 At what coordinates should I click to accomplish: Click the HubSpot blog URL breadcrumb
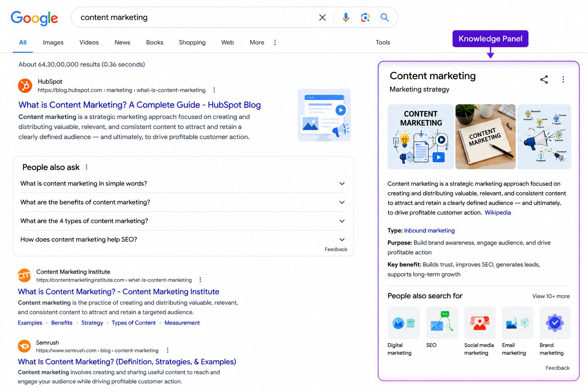[x=122, y=90]
